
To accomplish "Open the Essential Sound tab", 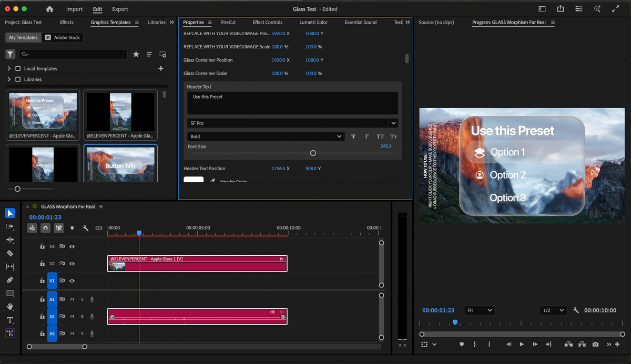I will (361, 23).
